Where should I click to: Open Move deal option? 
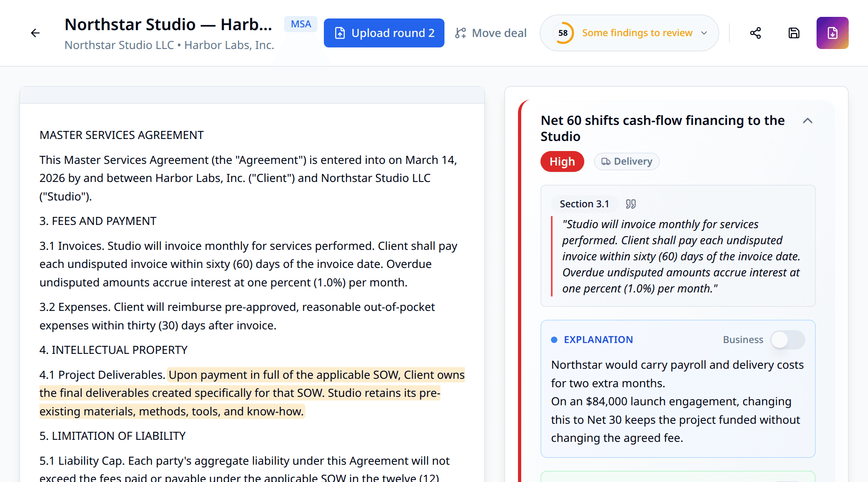491,33
